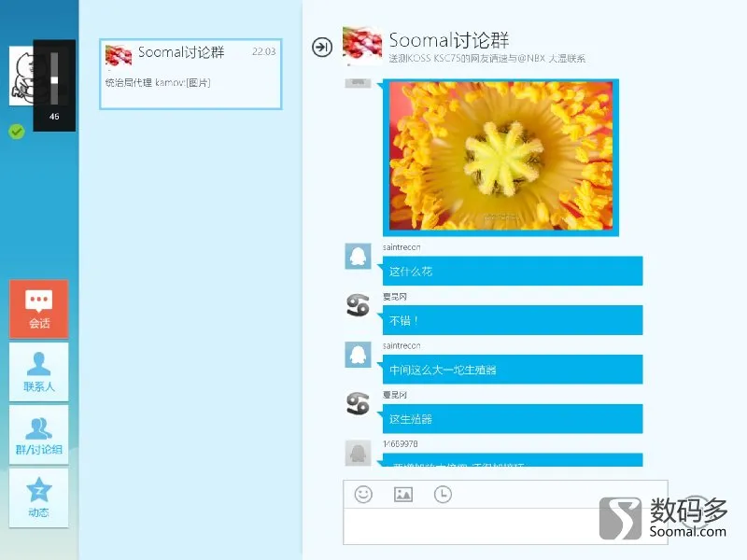Click the message text input box
747x560 pixels.
505,526
